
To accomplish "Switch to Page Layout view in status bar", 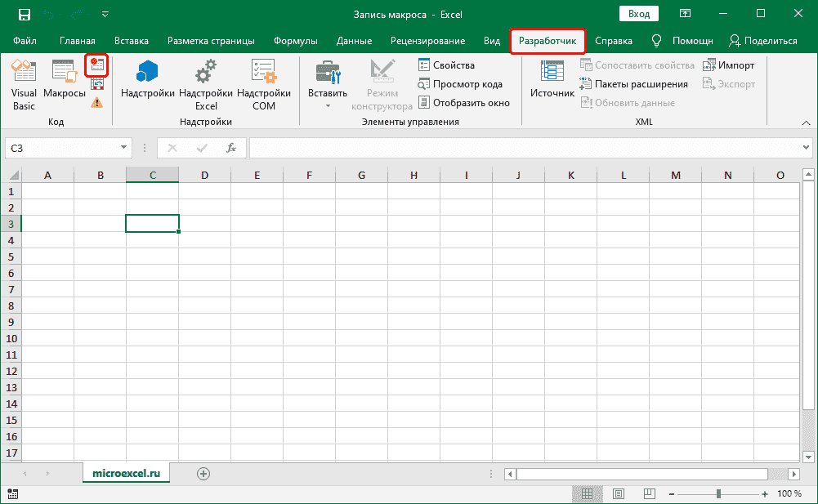I will (617, 494).
